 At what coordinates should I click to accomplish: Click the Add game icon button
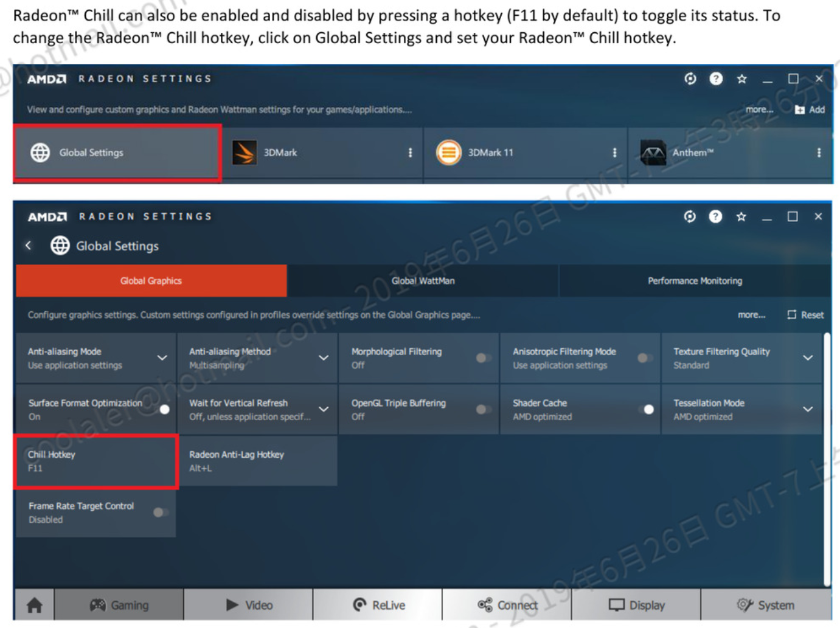[810, 109]
